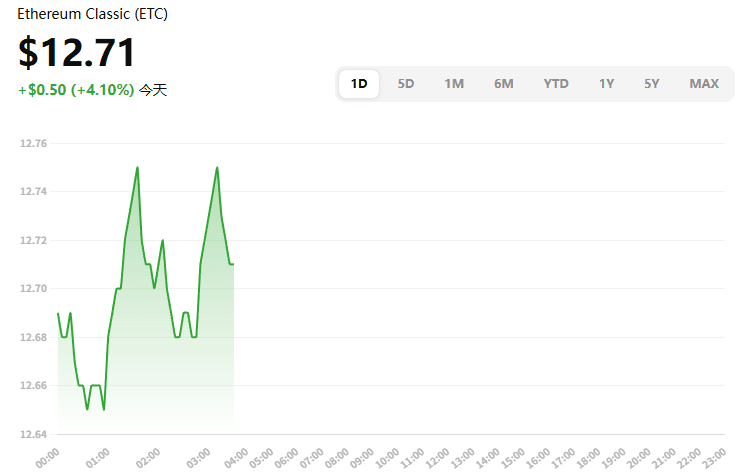Click the $12.71 current price

tap(77, 52)
